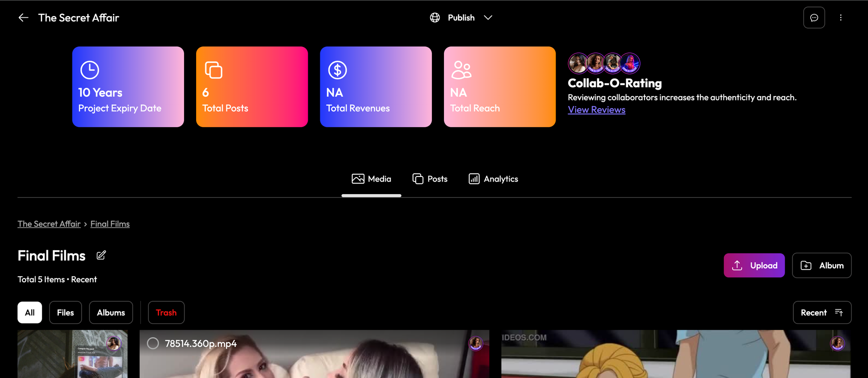Switch to the Analytics tab
Image resolution: width=868 pixels, height=378 pixels.
coord(493,179)
